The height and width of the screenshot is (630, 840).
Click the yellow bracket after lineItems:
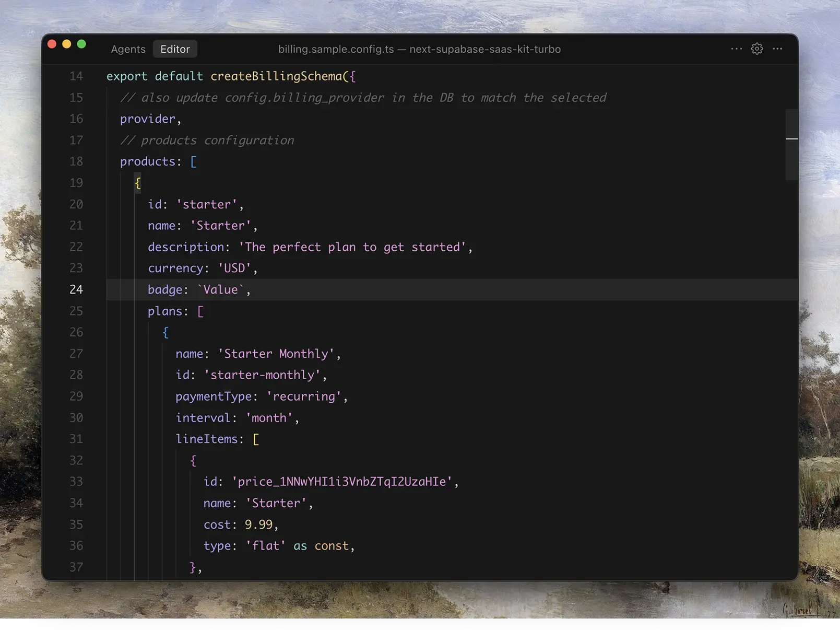coord(256,439)
